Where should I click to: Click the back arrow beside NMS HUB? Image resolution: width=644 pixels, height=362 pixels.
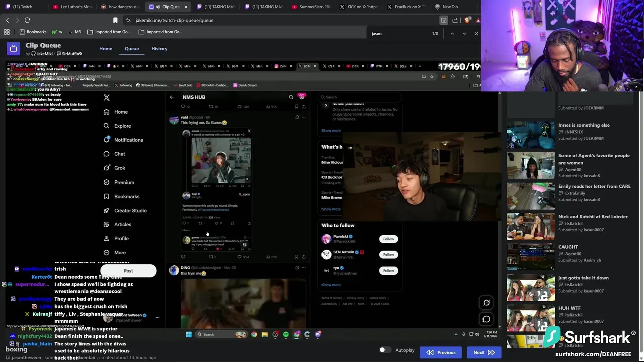pyautogui.click(x=172, y=97)
